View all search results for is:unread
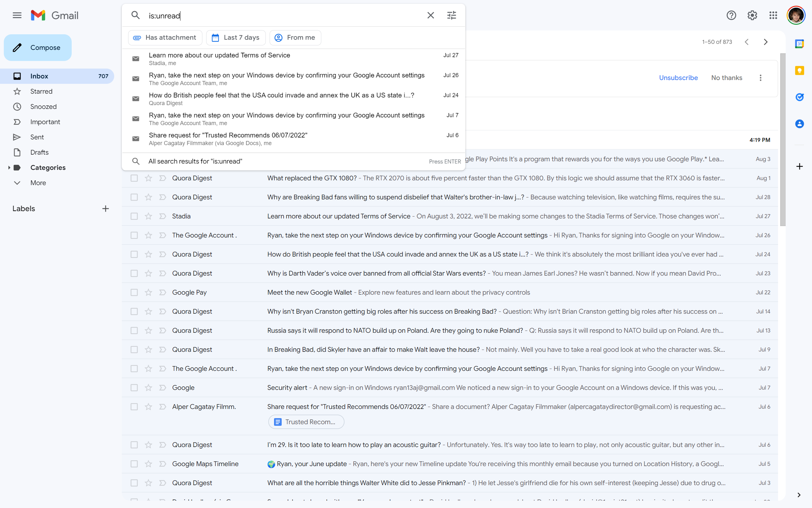This screenshot has height=508, width=812. click(x=293, y=162)
